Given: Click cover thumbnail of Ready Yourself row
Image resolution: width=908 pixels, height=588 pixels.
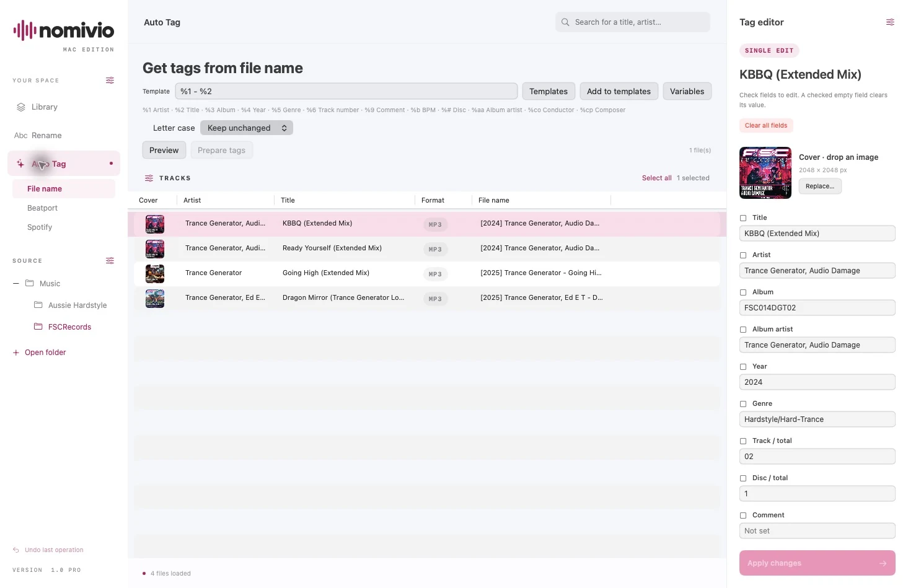Looking at the screenshot, I should tap(155, 249).
